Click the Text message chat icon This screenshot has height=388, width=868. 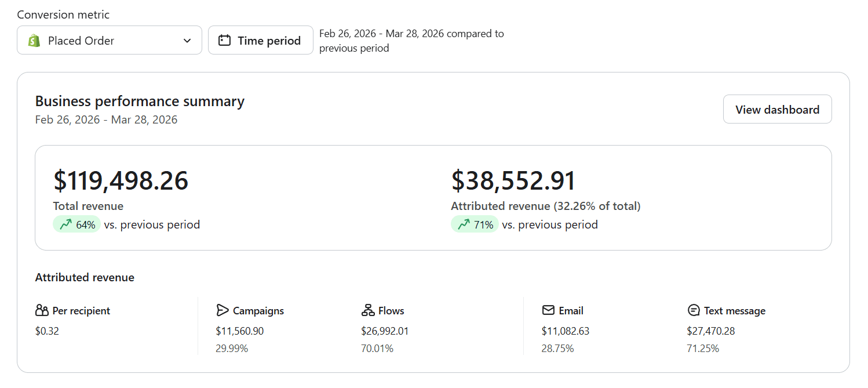[x=694, y=310]
